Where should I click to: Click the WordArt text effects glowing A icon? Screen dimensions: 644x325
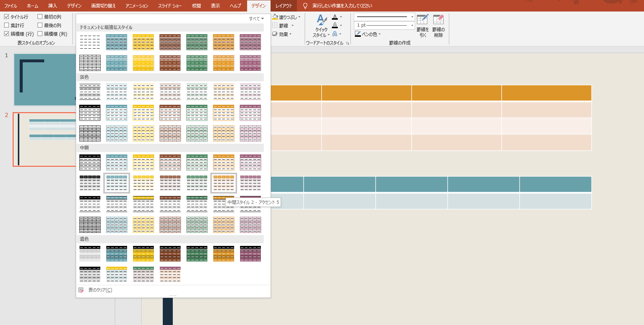335,34
